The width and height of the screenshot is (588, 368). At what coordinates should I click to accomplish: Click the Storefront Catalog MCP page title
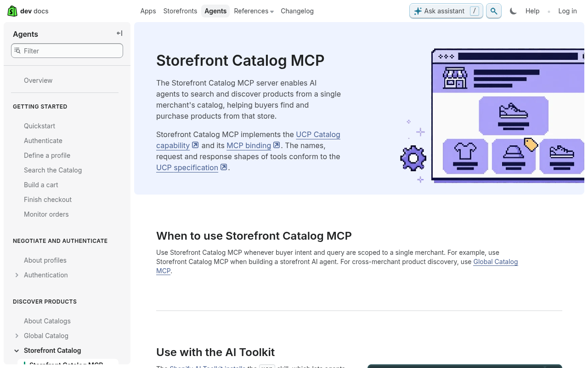coord(240,60)
